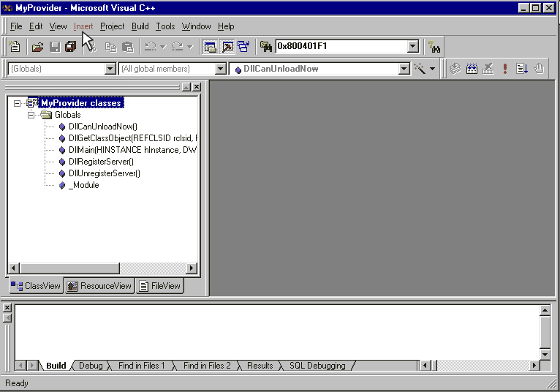This screenshot has height=392, width=560.
Task: Click the Cut scissors icon
Action: pos(92,47)
